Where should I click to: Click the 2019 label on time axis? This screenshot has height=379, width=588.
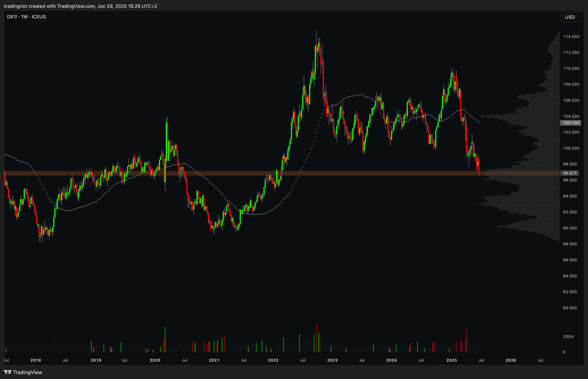pyautogui.click(x=96, y=360)
